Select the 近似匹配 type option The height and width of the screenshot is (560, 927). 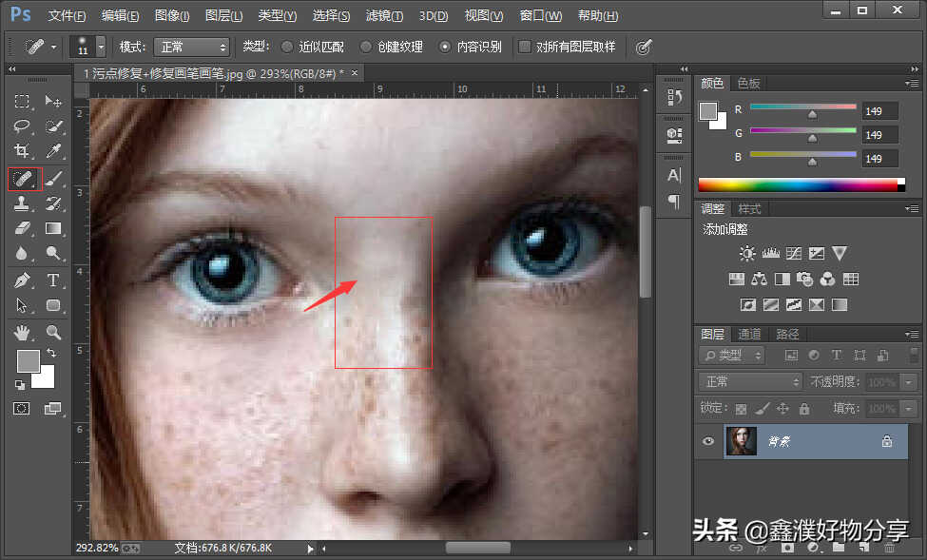coord(287,47)
